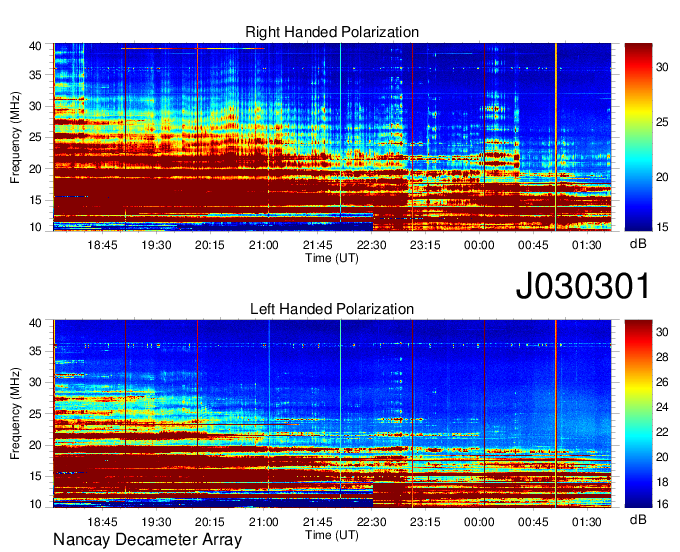Click "25" frequency tick of Left Handed plot
Screen dimensions: 680x552
(35, 414)
